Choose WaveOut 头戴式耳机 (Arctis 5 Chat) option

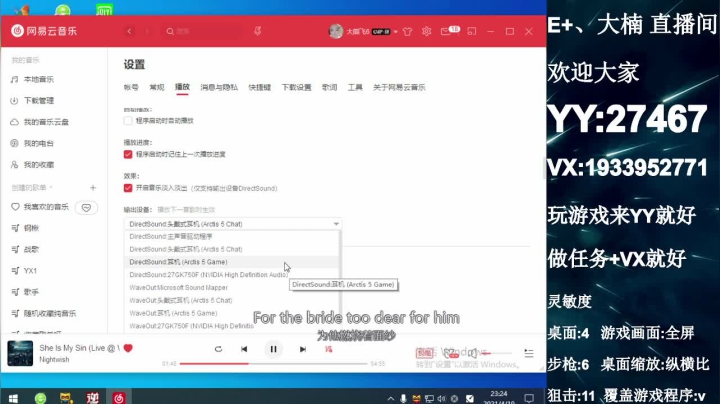pos(232,301)
